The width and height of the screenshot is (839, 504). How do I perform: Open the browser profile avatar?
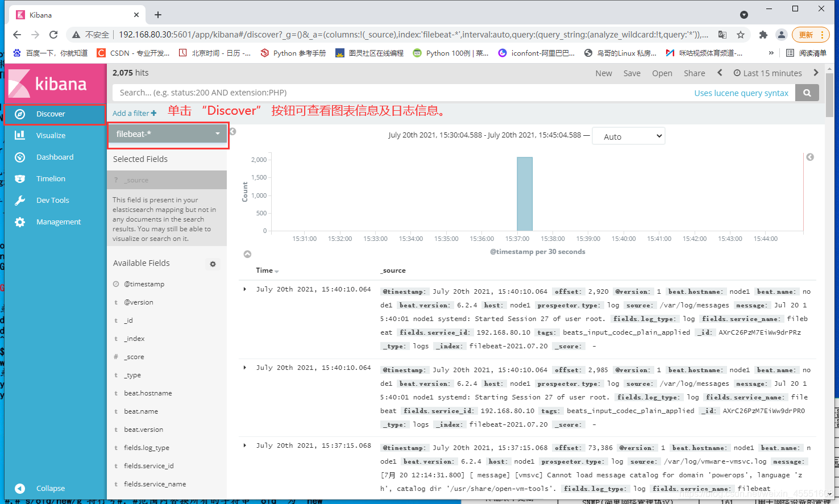(x=782, y=35)
